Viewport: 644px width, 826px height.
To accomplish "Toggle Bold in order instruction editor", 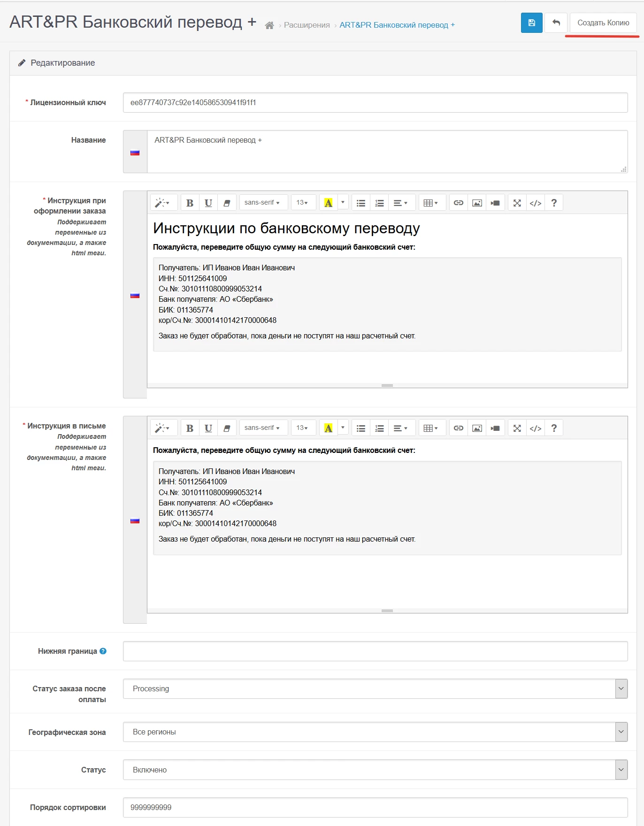I will coord(190,203).
